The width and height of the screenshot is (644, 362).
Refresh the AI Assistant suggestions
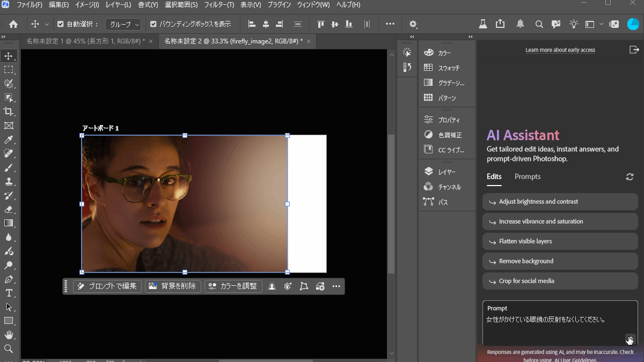[630, 177]
